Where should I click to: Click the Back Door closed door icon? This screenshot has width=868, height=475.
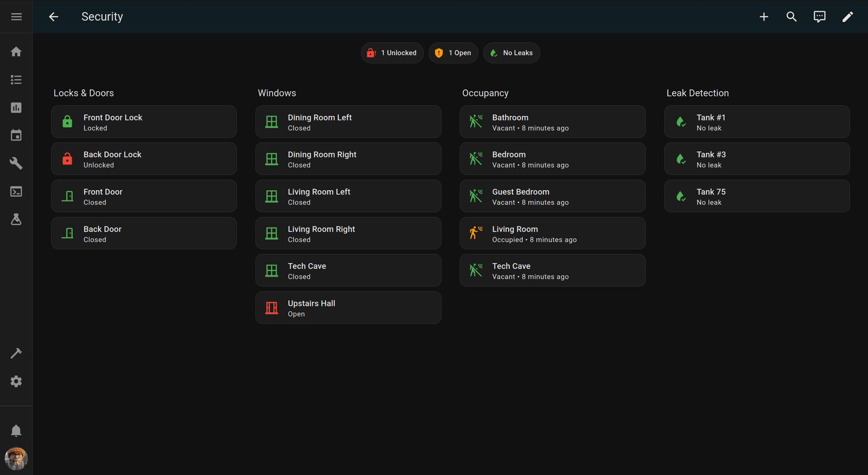click(x=67, y=233)
